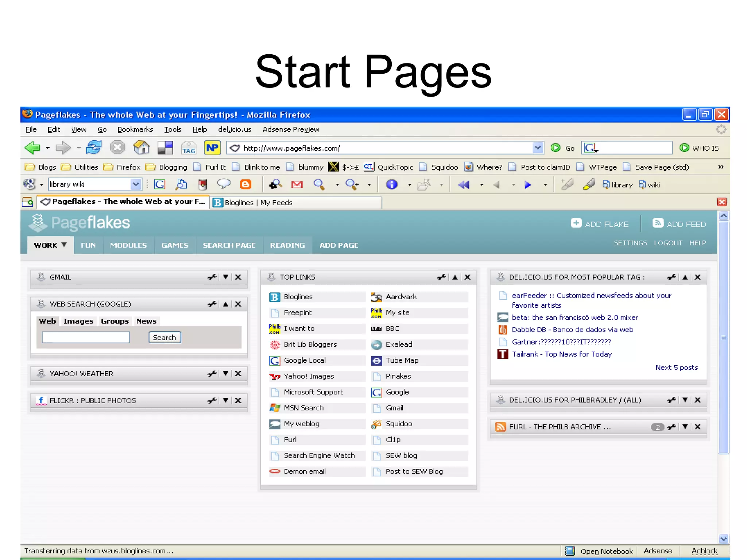Click the Add Feed RSS icon

[x=658, y=223]
